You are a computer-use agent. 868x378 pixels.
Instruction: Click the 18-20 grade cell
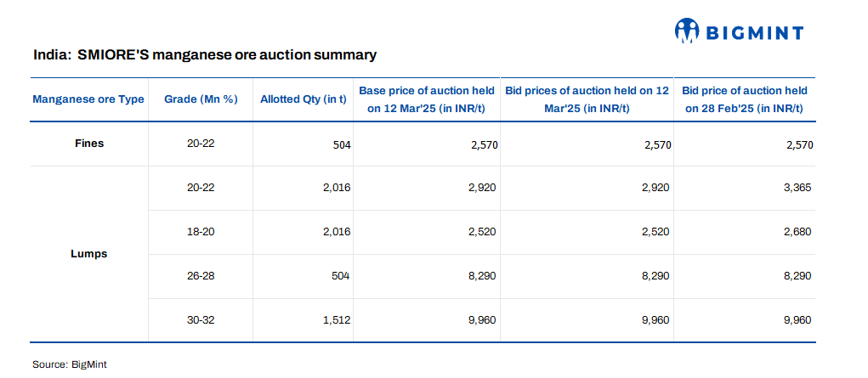pos(201,232)
